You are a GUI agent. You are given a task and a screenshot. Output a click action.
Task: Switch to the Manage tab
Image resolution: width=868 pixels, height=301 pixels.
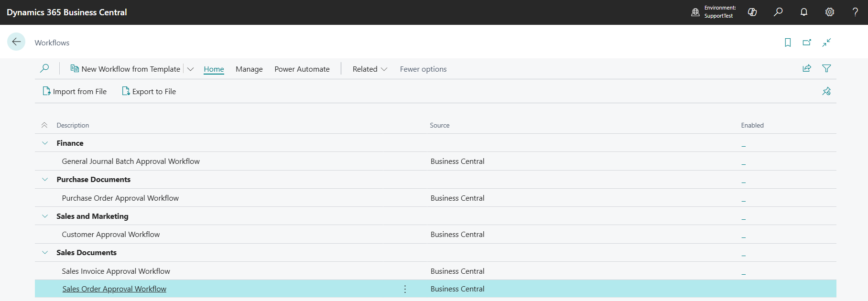(249, 69)
